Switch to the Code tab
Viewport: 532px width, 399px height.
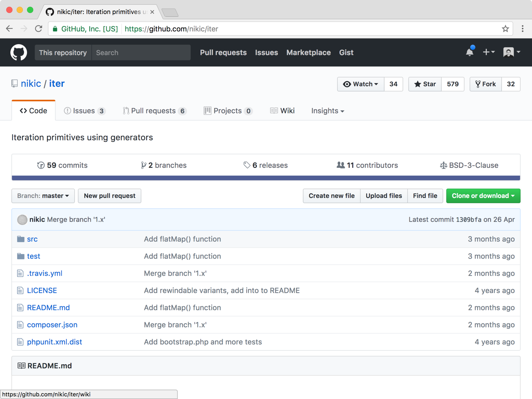(x=33, y=111)
